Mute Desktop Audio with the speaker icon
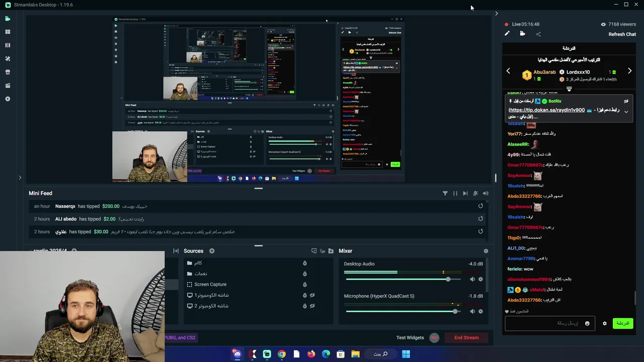The image size is (644, 362). tap(472, 279)
